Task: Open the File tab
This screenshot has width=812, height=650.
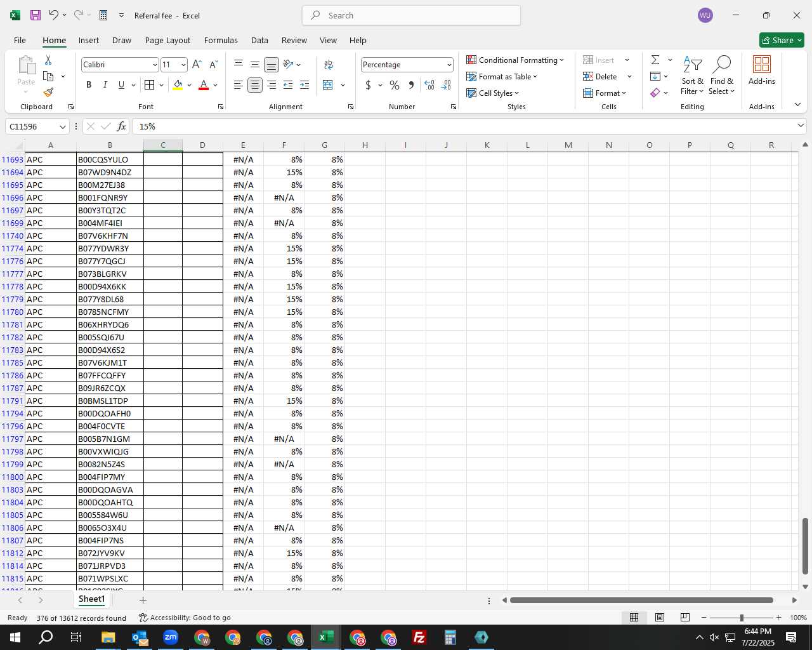Action: (x=20, y=40)
